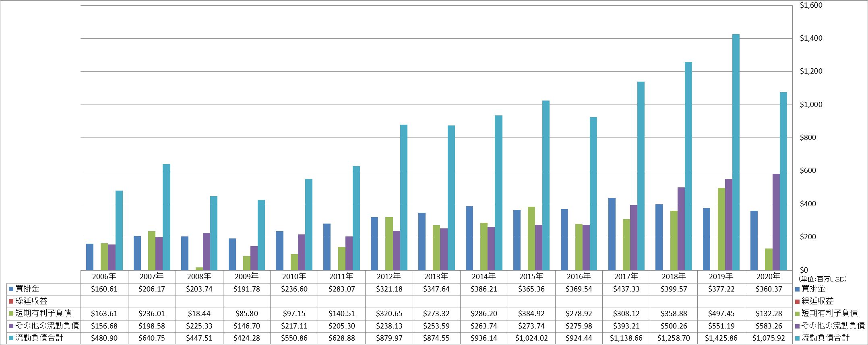
Task: Click the (単位:百万USD) unit label
Action: tap(823, 279)
